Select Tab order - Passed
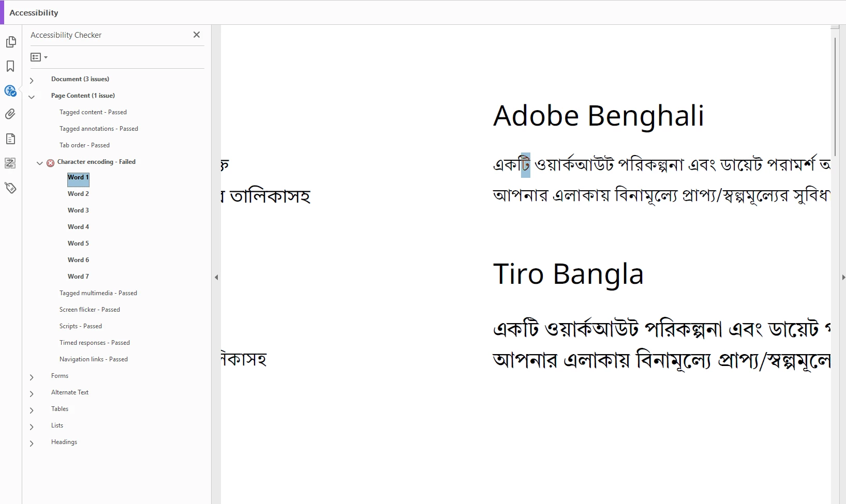This screenshot has height=504, width=846. coord(84,145)
